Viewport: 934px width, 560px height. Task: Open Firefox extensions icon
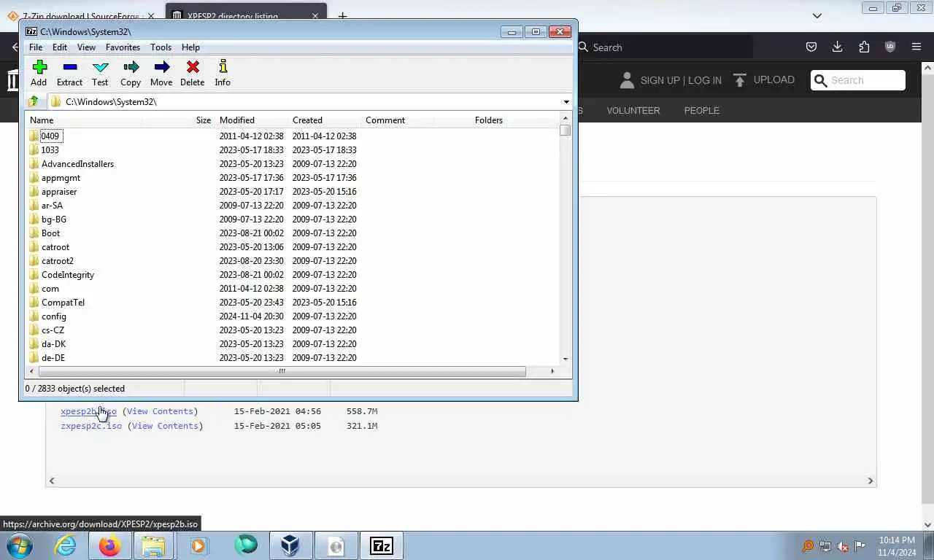pos(864,47)
